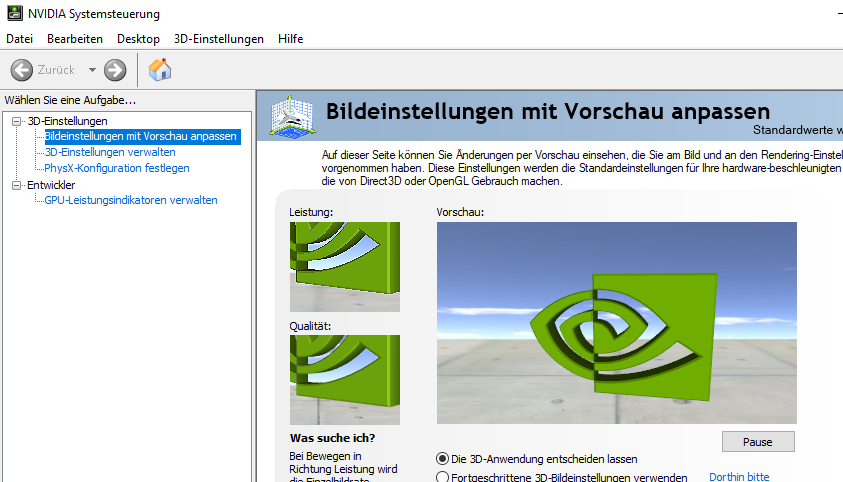This screenshot has width=843, height=482.
Task: Click the 3D cube icon in page header
Action: click(x=292, y=117)
